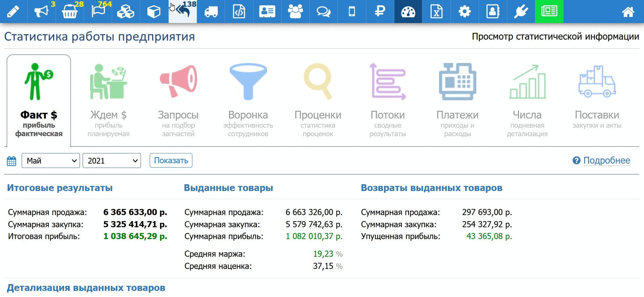
Task: Switch to Проценки statistics tab
Action: [318, 101]
